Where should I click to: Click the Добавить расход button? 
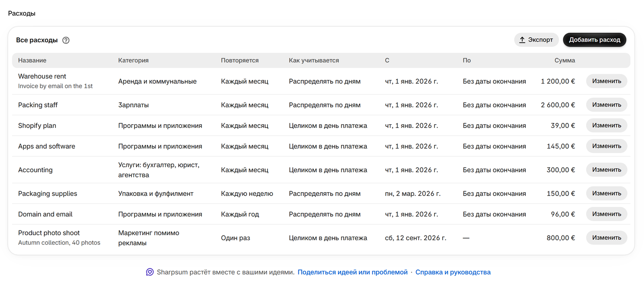pyautogui.click(x=595, y=40)
